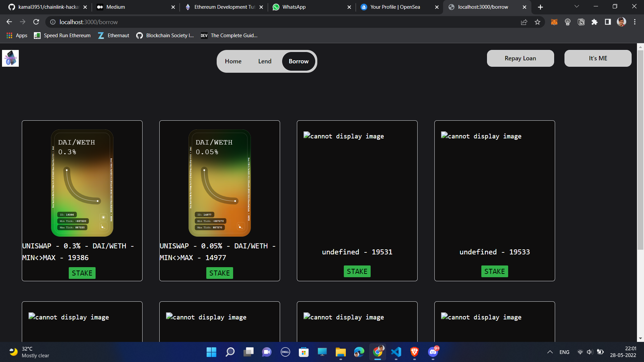Reload the localhost borrow page
The image size is (644, 362).
[x=36, y=22]
